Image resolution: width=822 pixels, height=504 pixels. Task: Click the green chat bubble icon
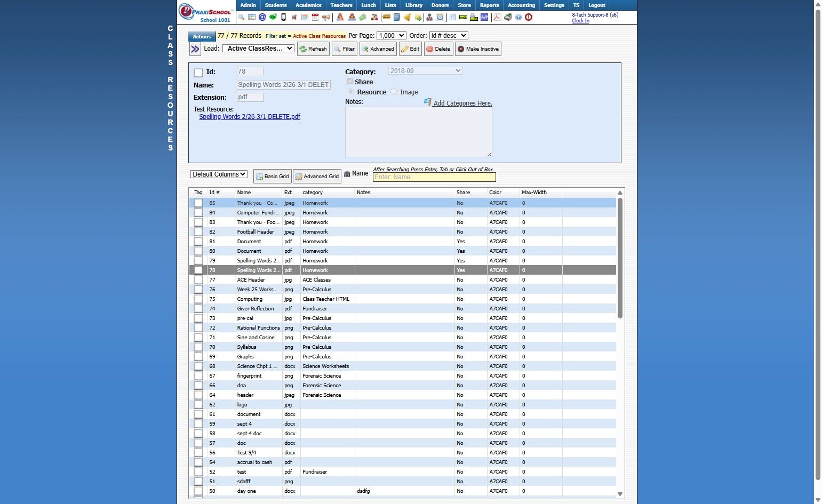tap(273, 17)
